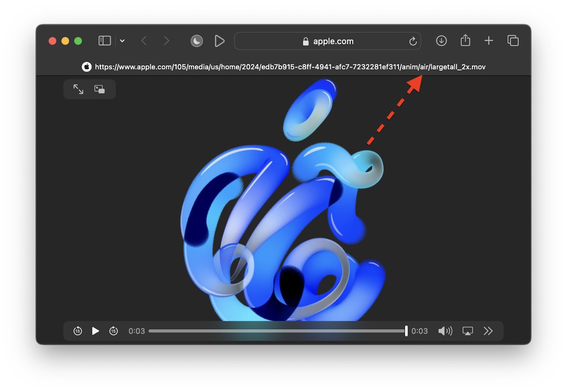Expand the sidebar tab group dropdown arrow

(122, 41)
